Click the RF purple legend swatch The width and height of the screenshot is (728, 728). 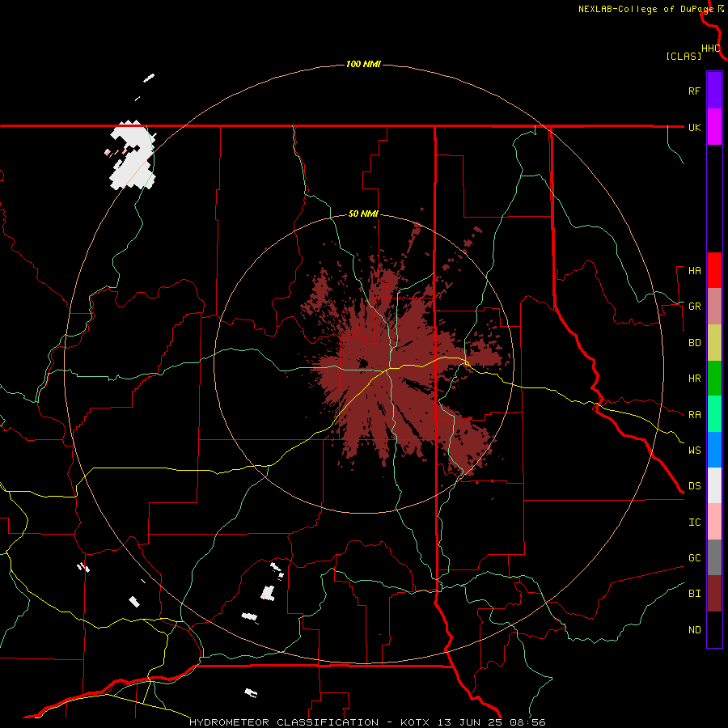pos(714,90)
